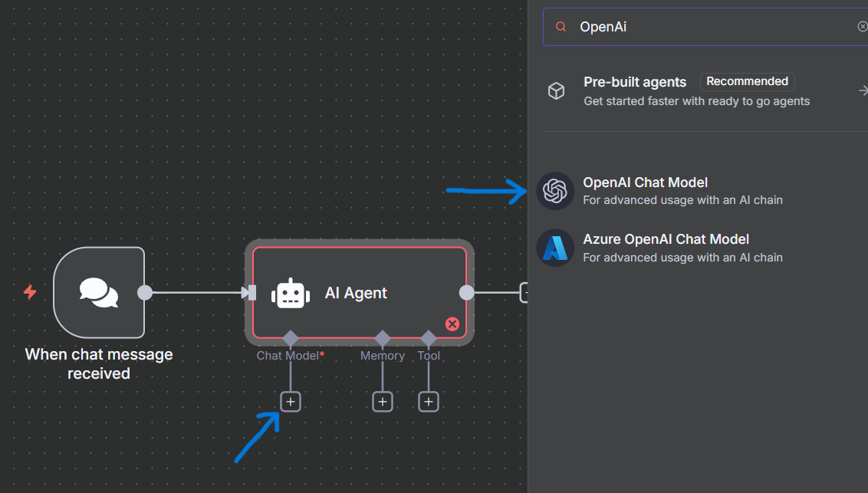Open the Pre-built agents option
Viewport: 868px width, 493px height.
(x=635, y=83)
